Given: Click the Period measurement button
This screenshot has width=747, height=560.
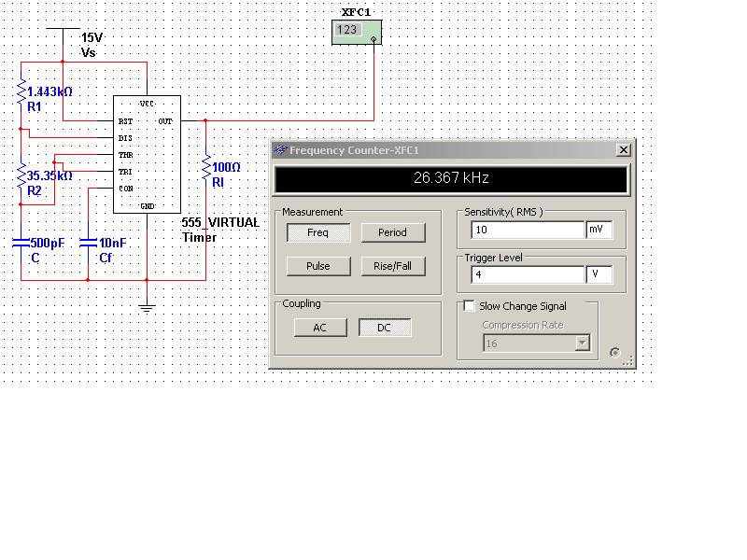Looking at the screenshot, I should [x=392, y=232].
